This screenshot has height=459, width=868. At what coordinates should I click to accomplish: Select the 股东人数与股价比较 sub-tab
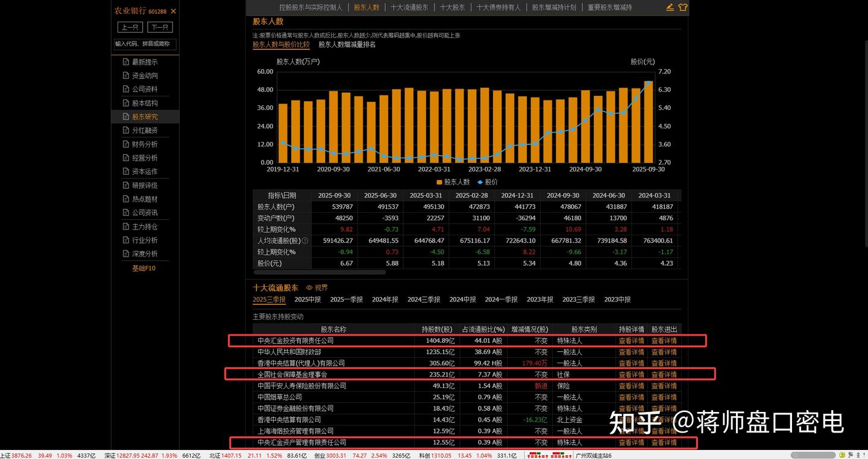click(281, 45)
